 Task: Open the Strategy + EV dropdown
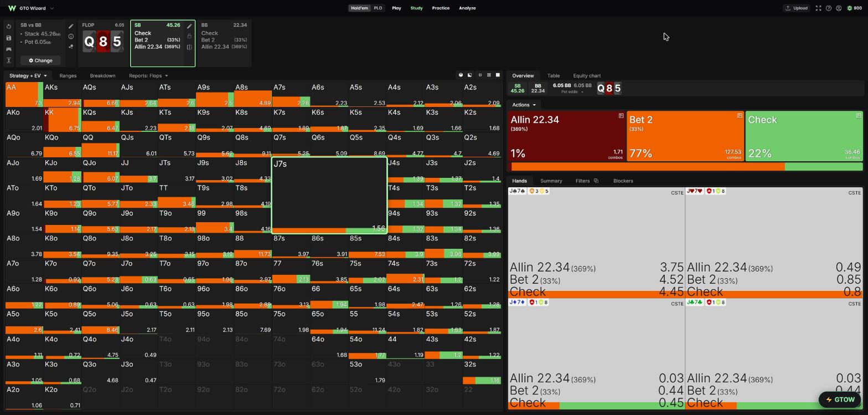tap(28, 76)
